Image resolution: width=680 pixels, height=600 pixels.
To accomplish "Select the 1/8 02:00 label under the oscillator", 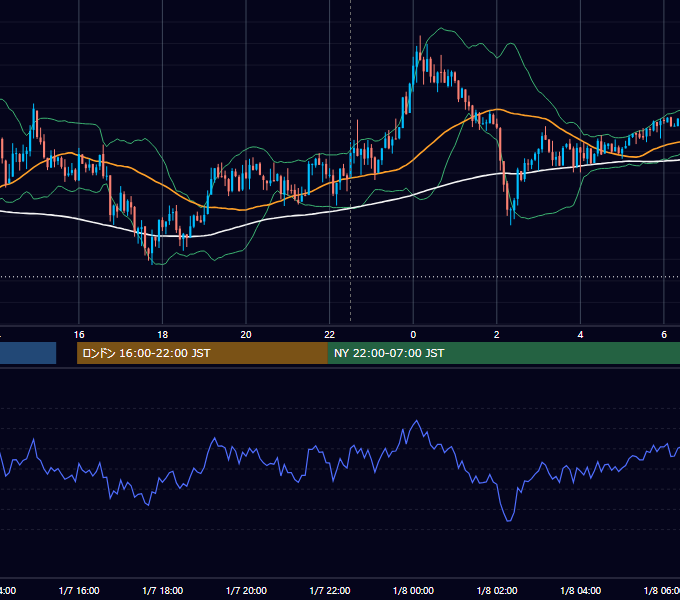I will click(497, 590).
